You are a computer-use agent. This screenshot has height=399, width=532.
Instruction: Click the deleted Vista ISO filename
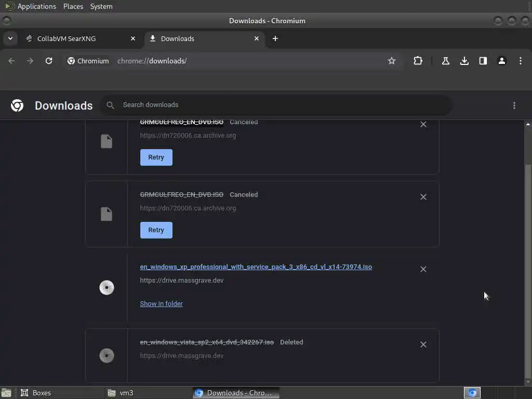[207, 342]
